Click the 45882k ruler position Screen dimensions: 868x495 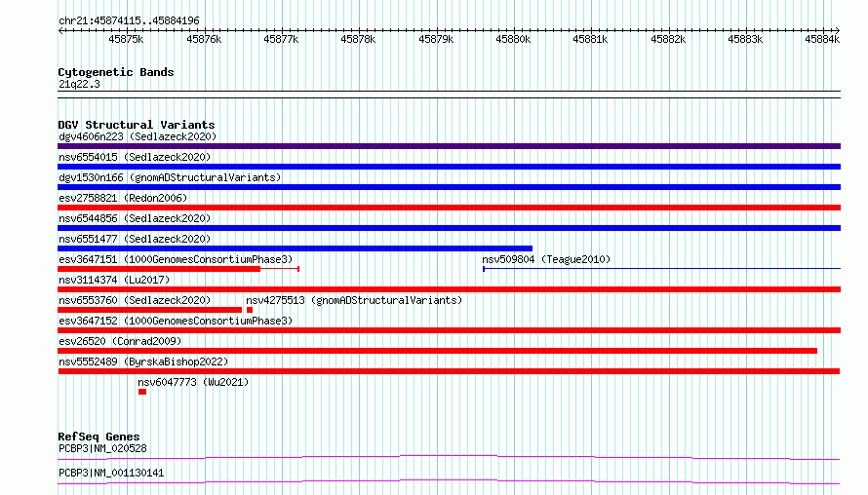click(x=668, y=39)
